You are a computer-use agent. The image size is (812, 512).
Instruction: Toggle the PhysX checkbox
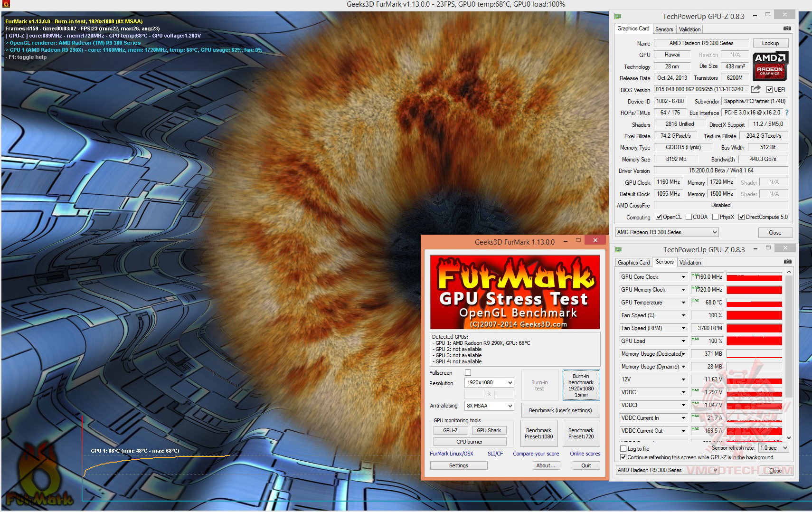point(715,217)
